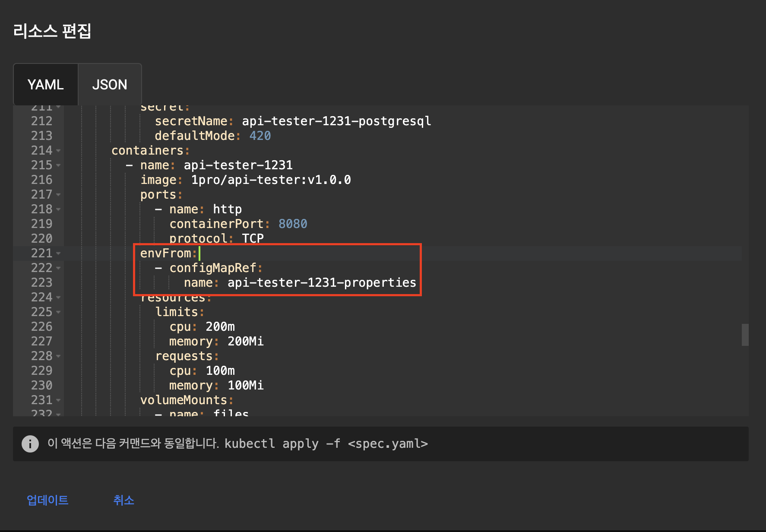Click containerPort value 8080
Screen dimensions: 766x532
(293, 224)
